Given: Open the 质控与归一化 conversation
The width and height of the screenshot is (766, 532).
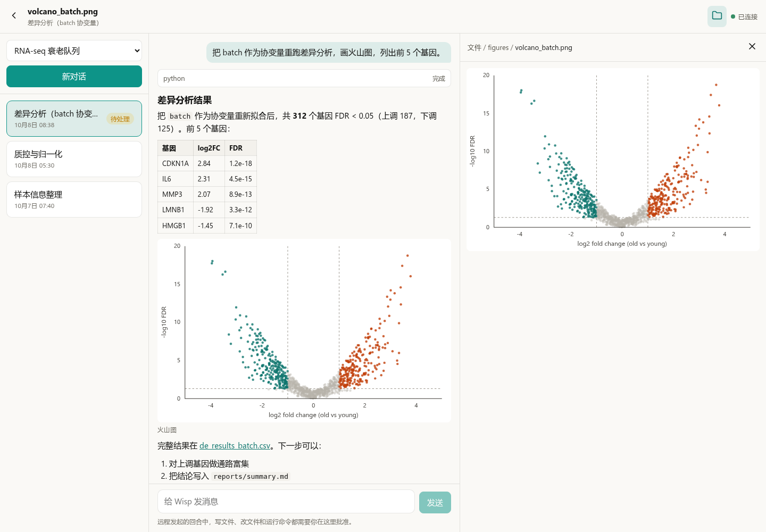Looking at the screenshot, I should click(x=74, y=159).
